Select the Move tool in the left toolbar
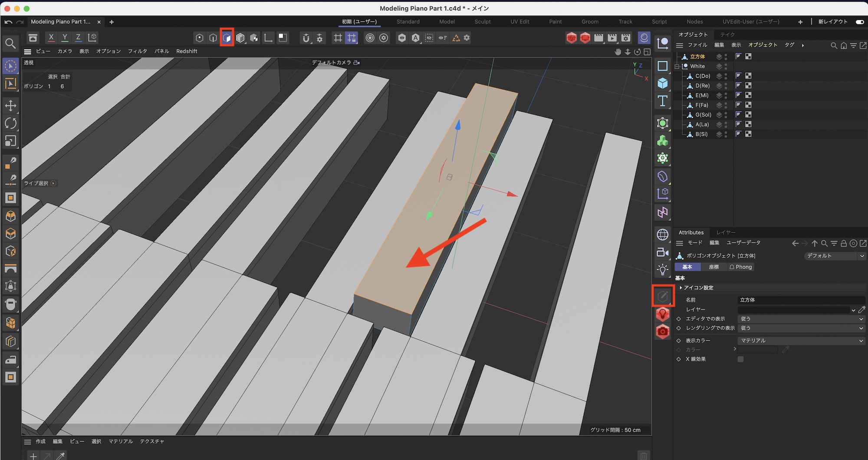 pyautogui.click(x=10, y=106)
